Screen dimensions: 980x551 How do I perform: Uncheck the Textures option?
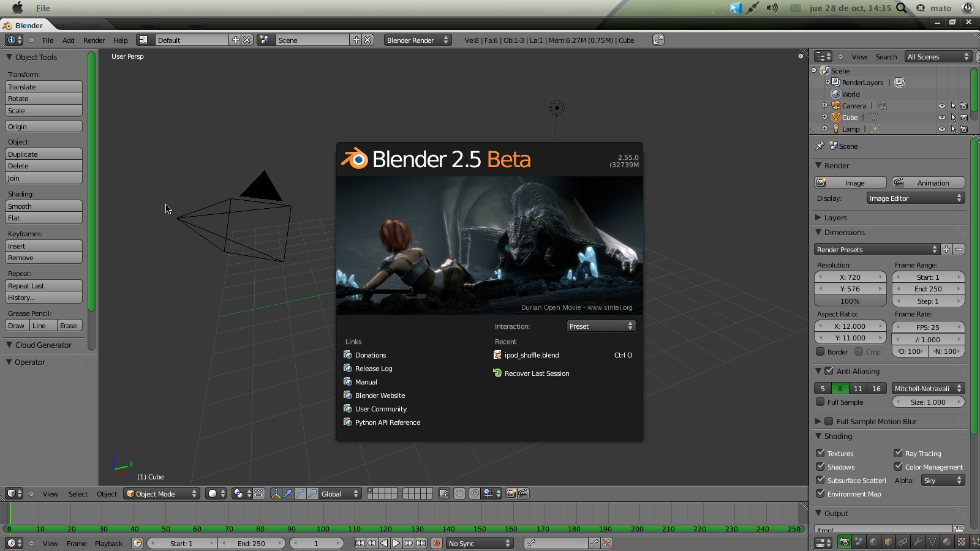pyautogui.click(x=820, y=453)
